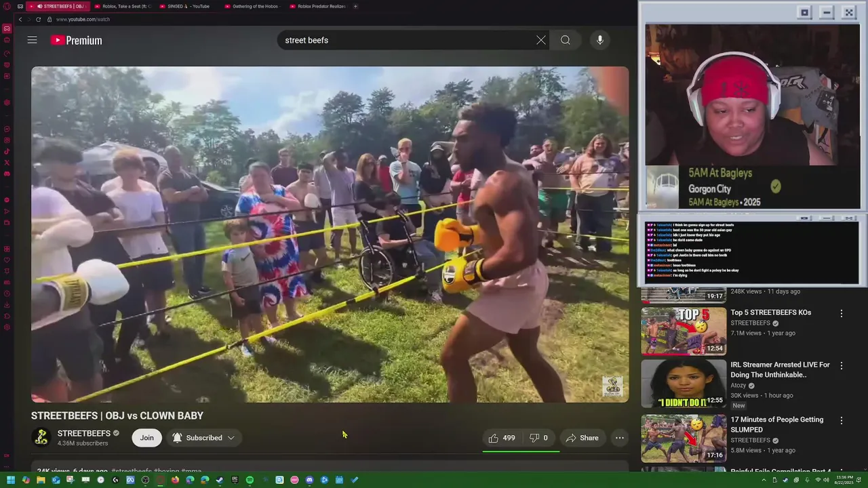Open Discord from taskbar
Image resolution: width=868 pixels, height=488 pixels.
click(309, 480)
